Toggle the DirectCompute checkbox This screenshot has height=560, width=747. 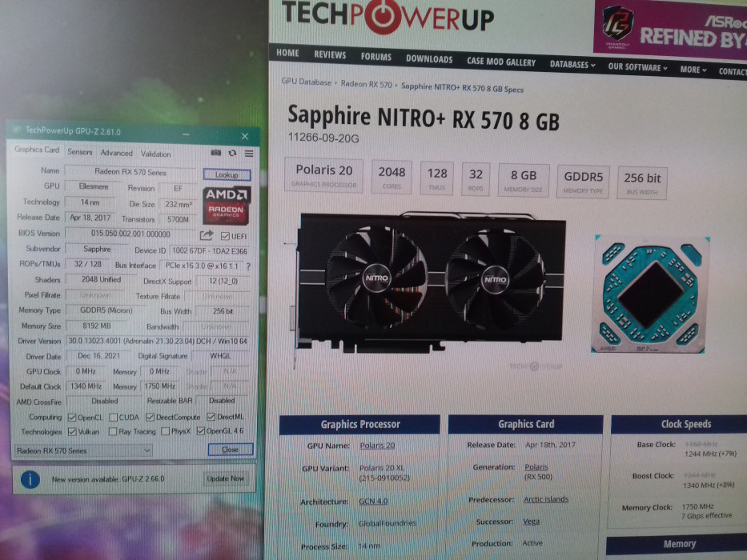[150, 417]
